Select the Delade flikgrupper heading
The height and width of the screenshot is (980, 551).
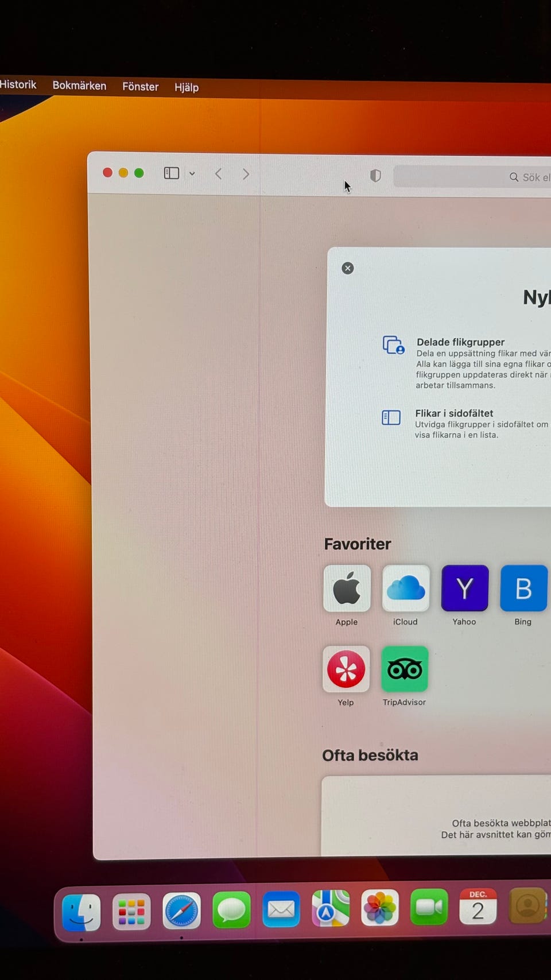(460, 342)
